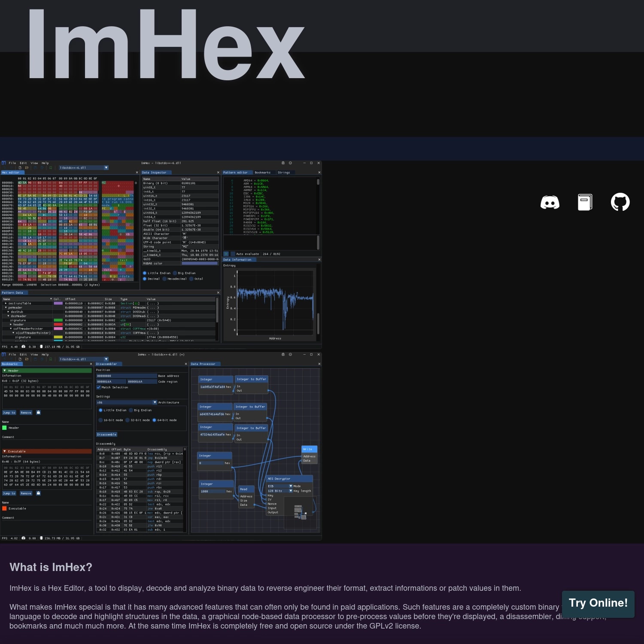Image resolution: width=644 pixels, height=644 pixels.
Task: Click Remove for Executable bookmark
Action: point(26,493)
